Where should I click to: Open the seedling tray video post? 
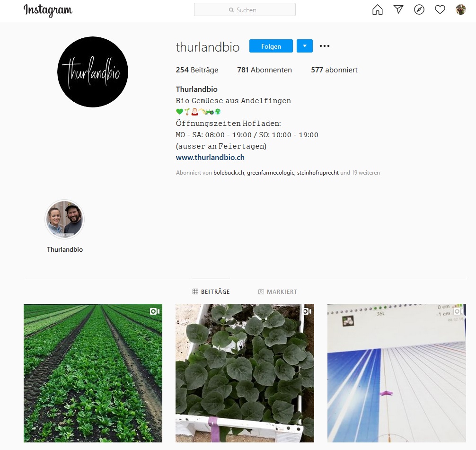(245, 373)
